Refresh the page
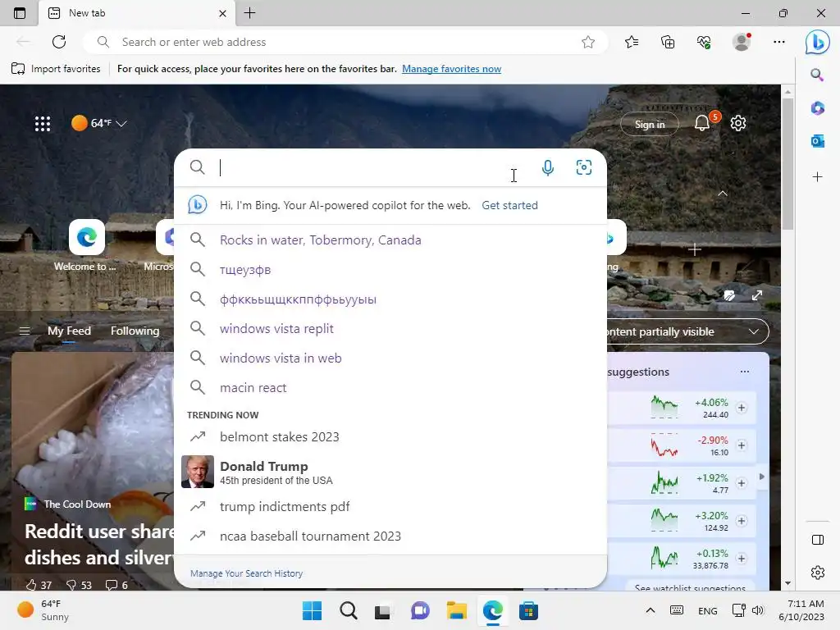 coord(59,42)
